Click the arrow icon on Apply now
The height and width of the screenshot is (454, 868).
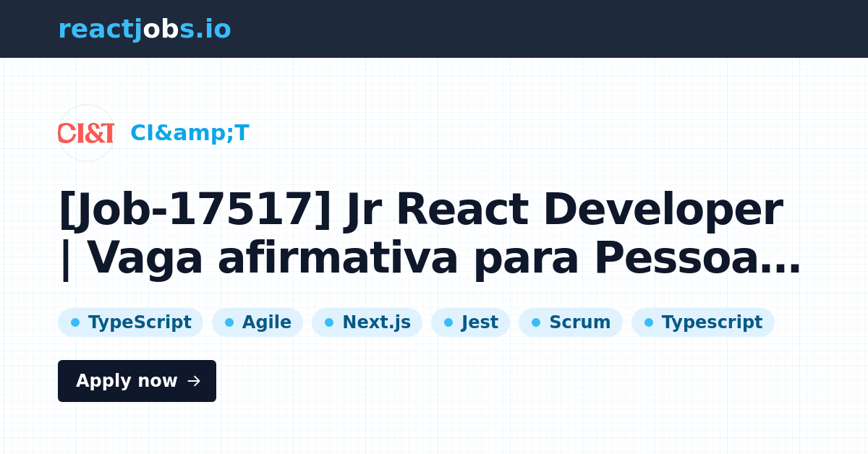pyautogui.click(x=194, y=381)
